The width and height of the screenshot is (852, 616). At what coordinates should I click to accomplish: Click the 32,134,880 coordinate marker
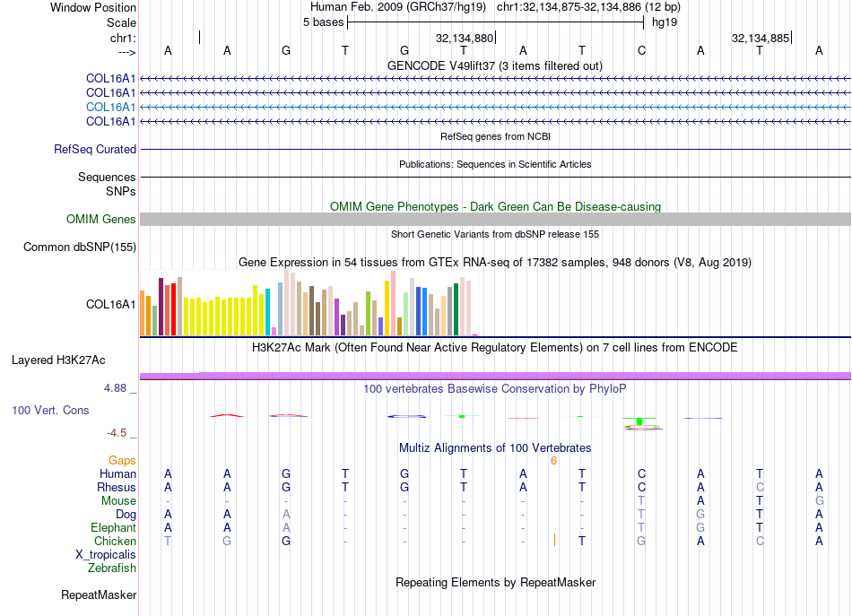(465, 38)
